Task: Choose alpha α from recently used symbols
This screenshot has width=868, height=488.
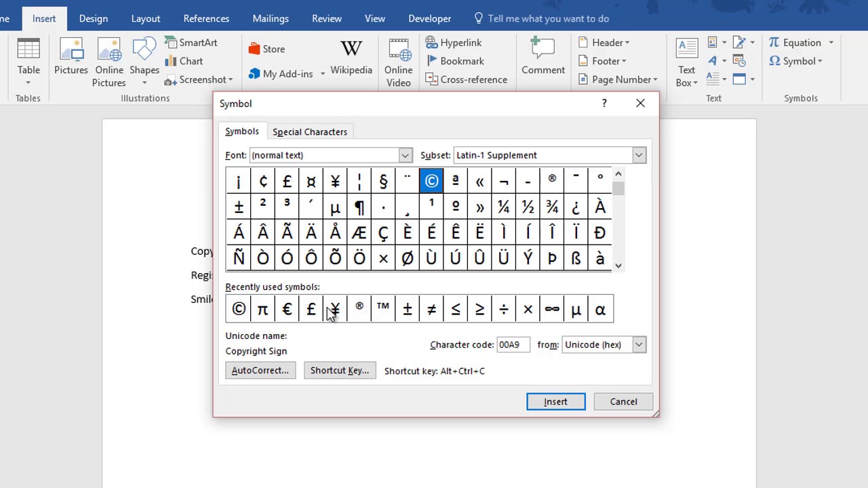Action: coord(600,309)
